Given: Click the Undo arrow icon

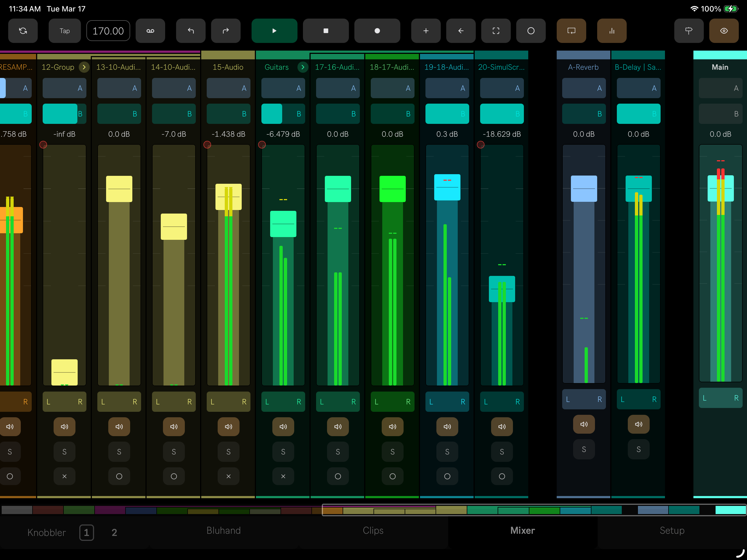Looking at the screenshot, I should pyautogui.click(x=191, y=31).
